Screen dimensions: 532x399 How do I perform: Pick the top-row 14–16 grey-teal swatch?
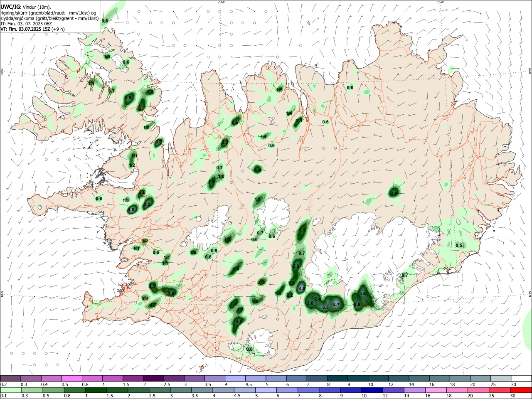point(419,378)
